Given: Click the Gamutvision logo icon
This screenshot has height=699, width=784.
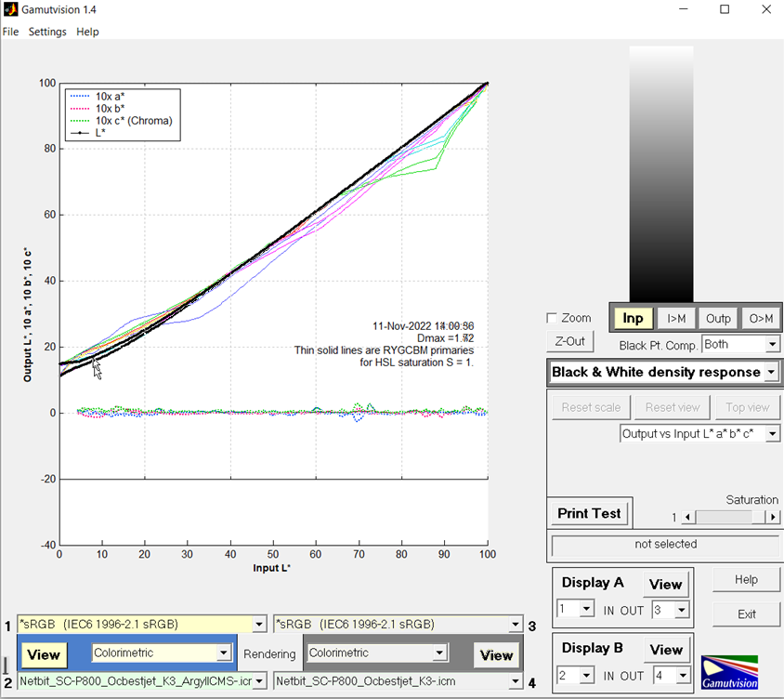Looking at the screenshot, I should tap(729, 672).
